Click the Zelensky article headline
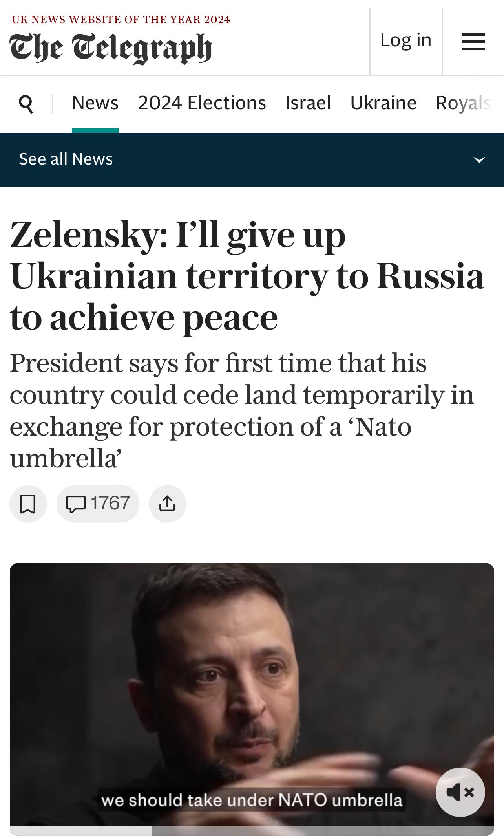 [x=247, y=276]
